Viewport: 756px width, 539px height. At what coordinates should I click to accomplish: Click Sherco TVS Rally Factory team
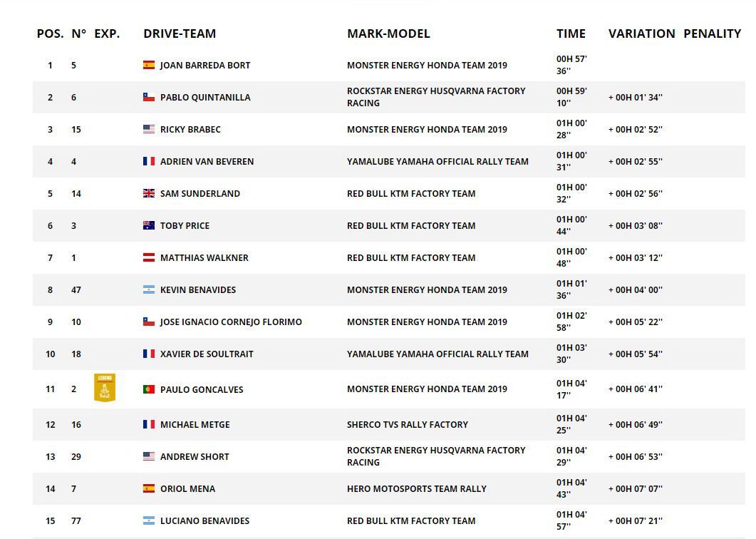[x=407, y=424]
